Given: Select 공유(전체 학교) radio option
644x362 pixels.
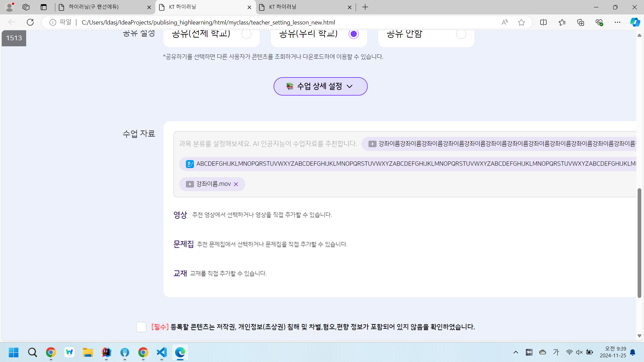Looking at the screenshot, I should 246,34.
